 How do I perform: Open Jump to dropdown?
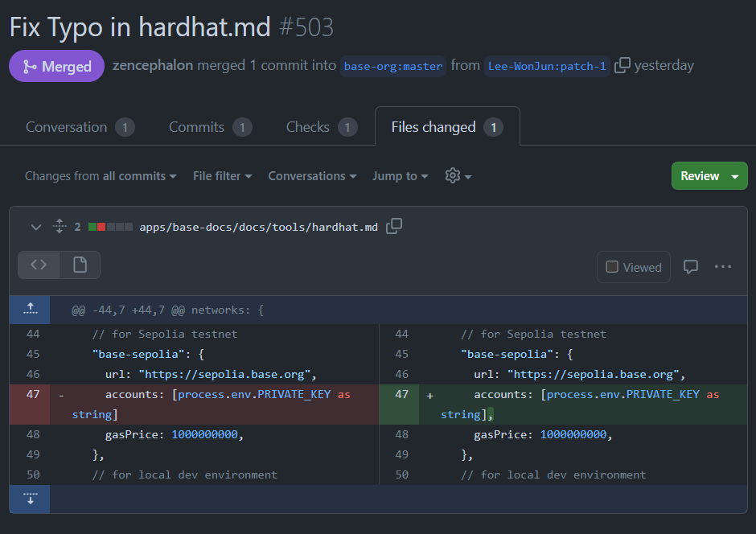[x=401, y=176]
